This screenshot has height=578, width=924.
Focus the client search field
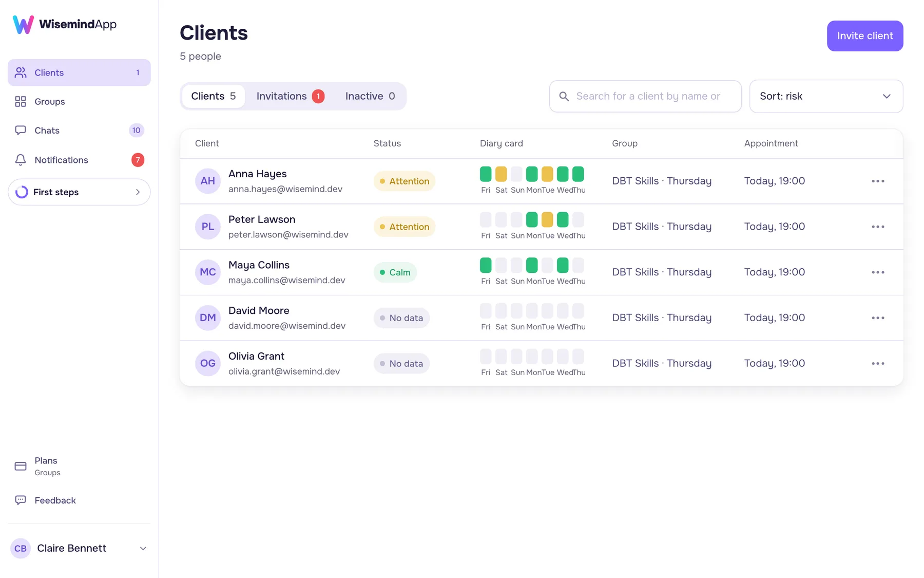(645, 96)
